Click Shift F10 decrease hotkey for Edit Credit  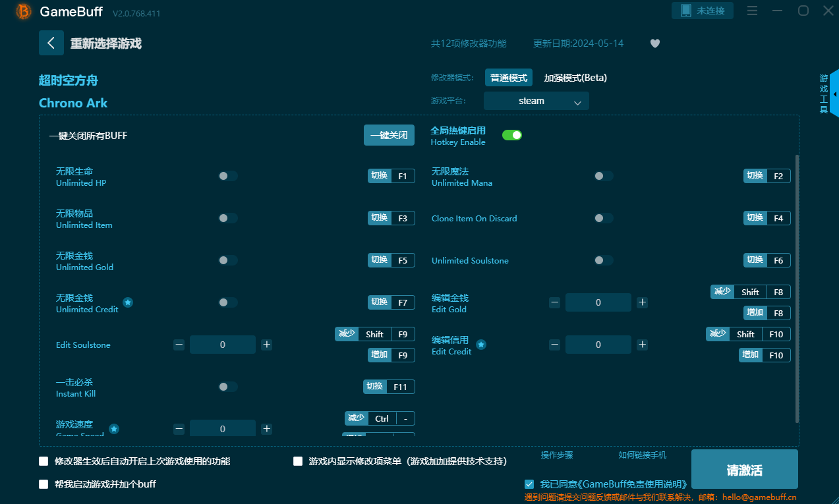(748, 334)
